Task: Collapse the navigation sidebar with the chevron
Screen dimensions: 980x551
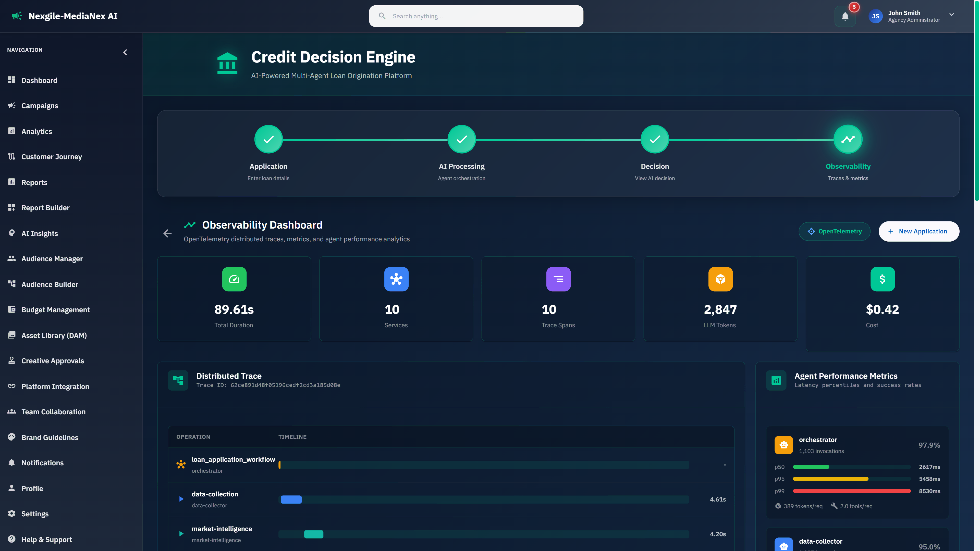Action: [x=125, y=52]
